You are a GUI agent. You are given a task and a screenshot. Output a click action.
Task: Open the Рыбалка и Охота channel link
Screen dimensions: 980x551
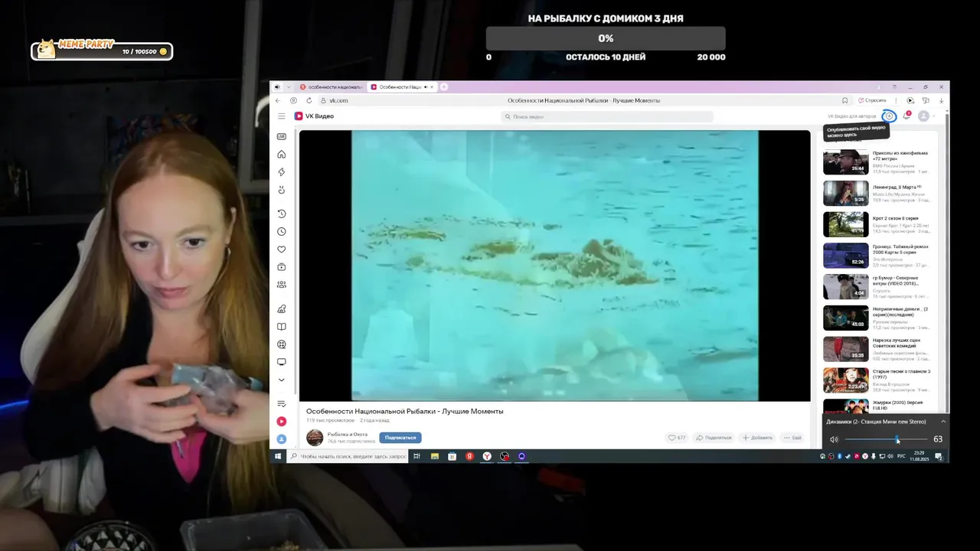coord(348,435)
